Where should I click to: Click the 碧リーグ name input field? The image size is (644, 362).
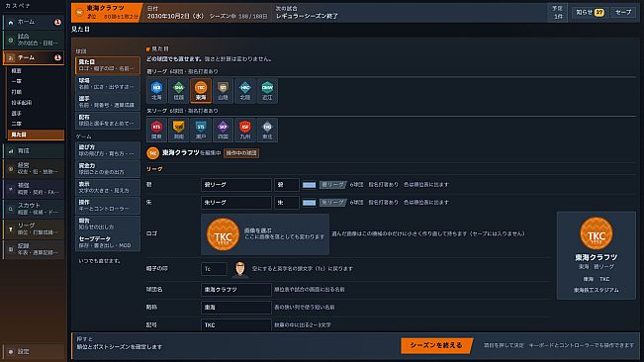(x=236, y=185)
